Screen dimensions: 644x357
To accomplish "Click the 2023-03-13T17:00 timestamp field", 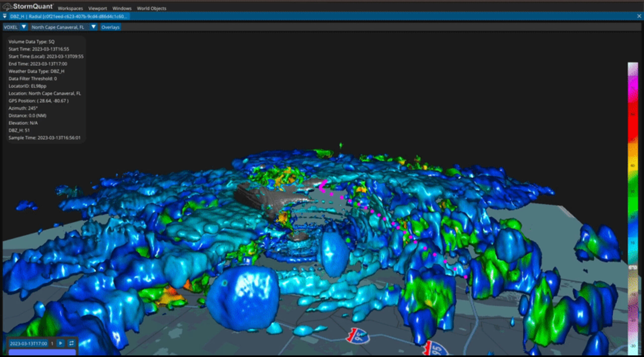I will click(x=28, y=343).
